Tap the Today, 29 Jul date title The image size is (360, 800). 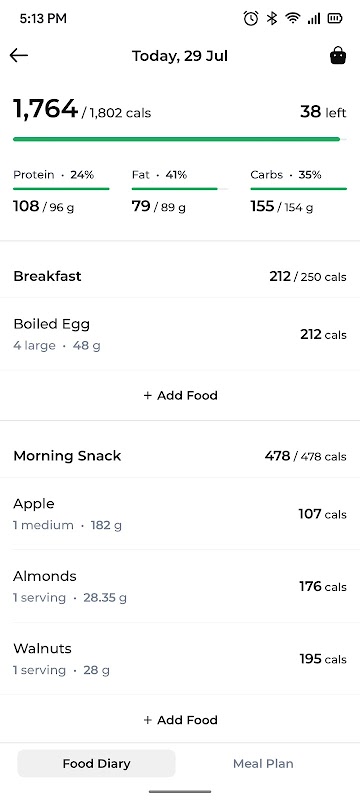pyautogui.click(x=180, y=56)
